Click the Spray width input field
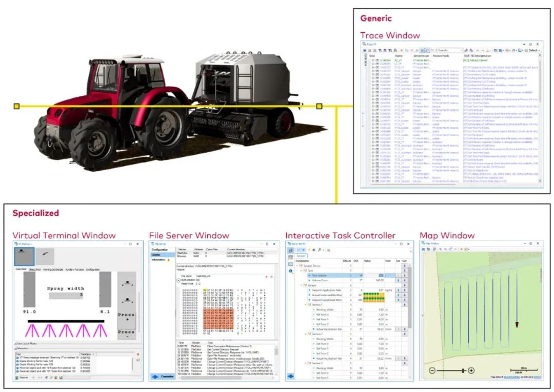This screenshot has height=392, width=554. click(x=66, y=295)
